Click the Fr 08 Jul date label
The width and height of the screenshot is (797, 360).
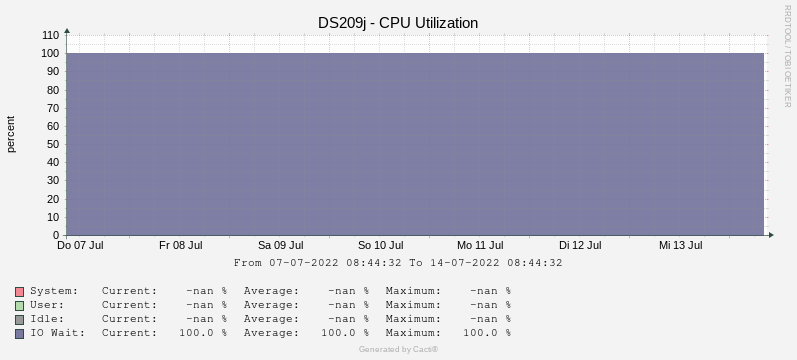180,245
